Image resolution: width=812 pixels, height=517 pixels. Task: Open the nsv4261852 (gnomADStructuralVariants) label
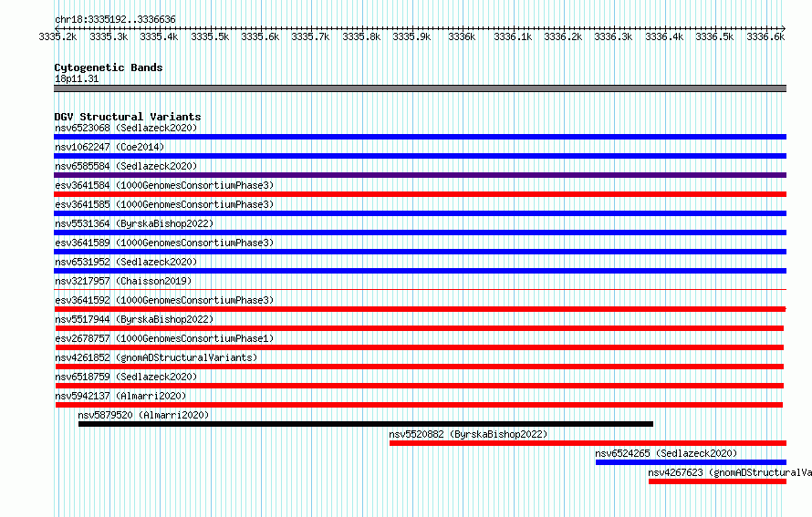tap(156, 357)
